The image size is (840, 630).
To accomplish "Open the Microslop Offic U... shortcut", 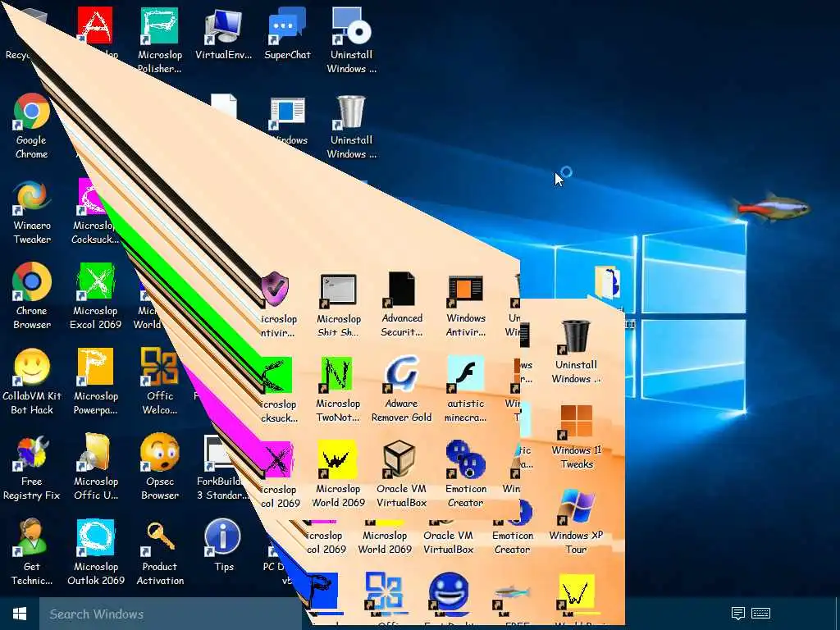I will pos(95,453).
